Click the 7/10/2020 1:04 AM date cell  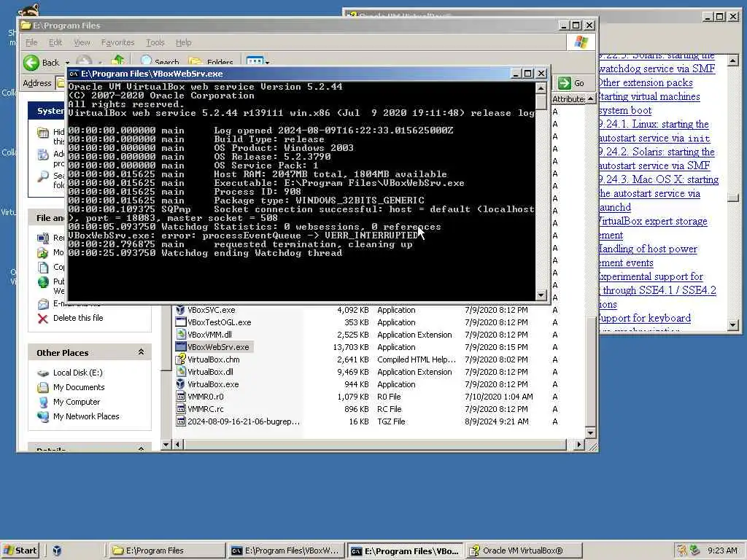[x=499, y=397]
